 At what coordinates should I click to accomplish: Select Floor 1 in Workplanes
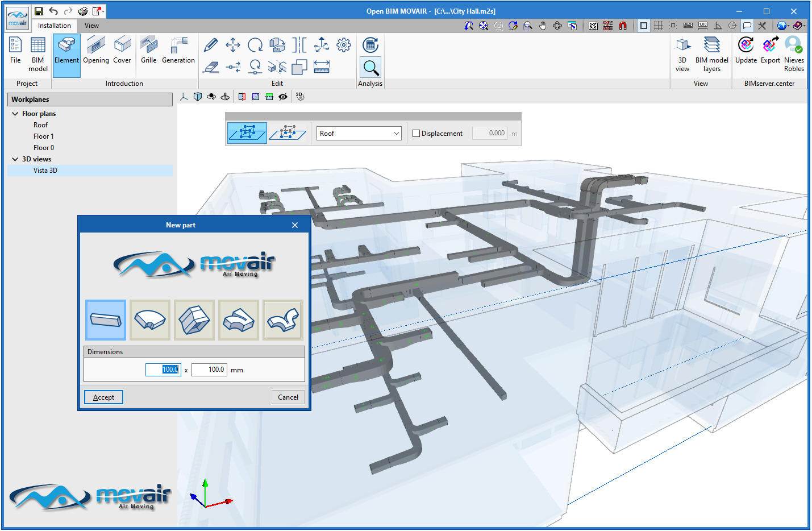[44, 136]
